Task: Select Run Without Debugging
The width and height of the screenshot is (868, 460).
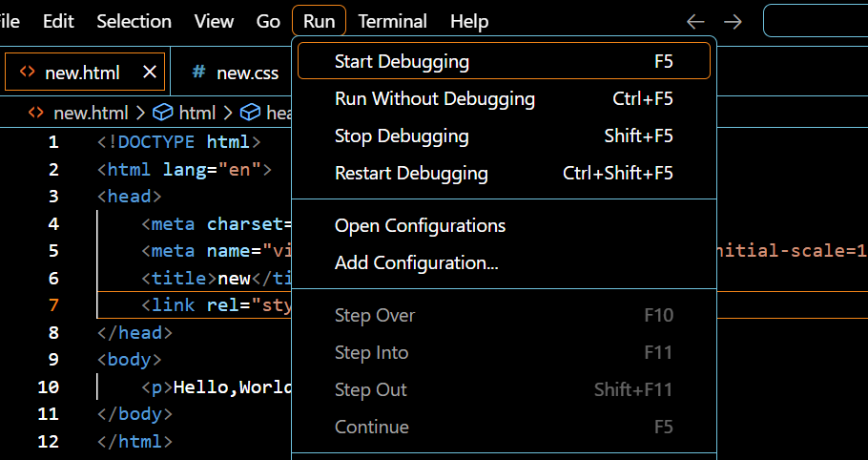Action: coord(504,98)
